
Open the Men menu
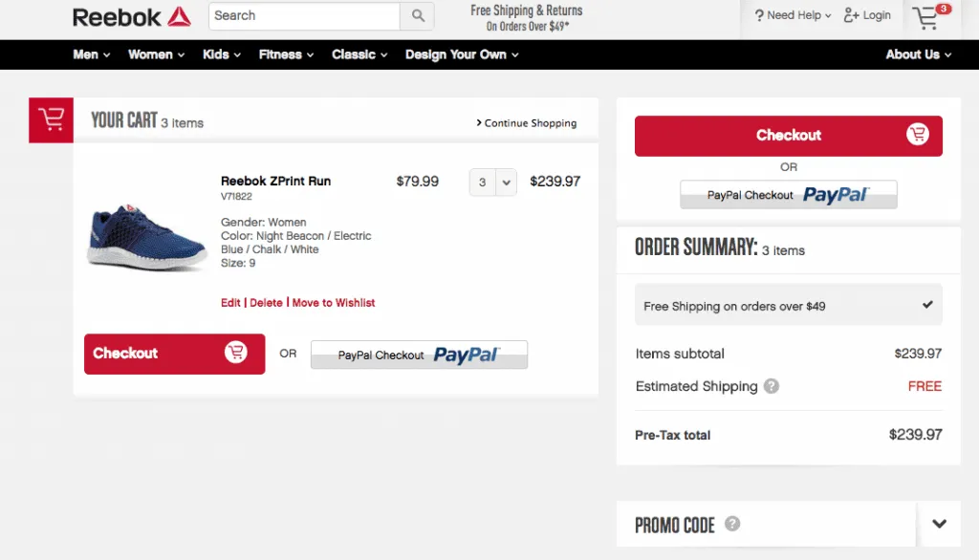coord(91,54)
